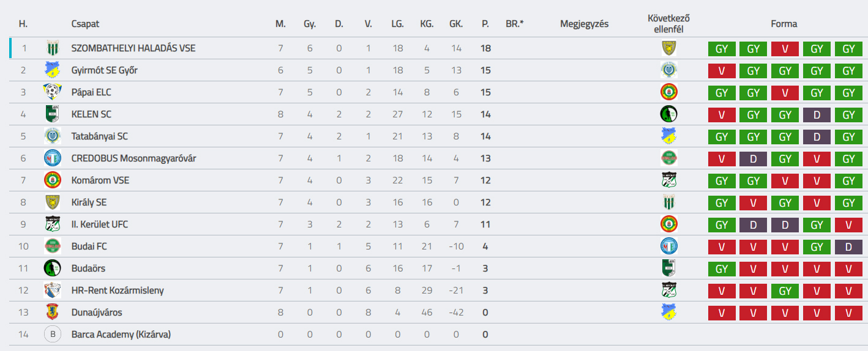Click next opponent crest in Tatabányai SC row

668,136
